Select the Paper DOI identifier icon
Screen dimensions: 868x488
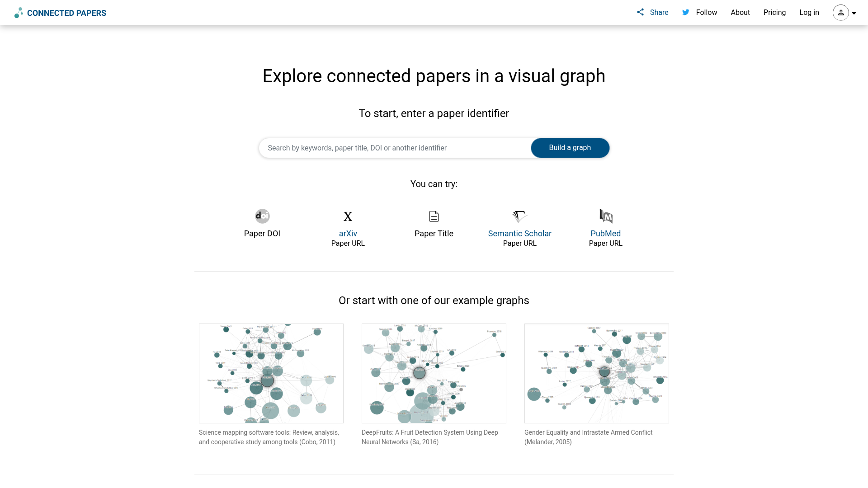point(262,216)
